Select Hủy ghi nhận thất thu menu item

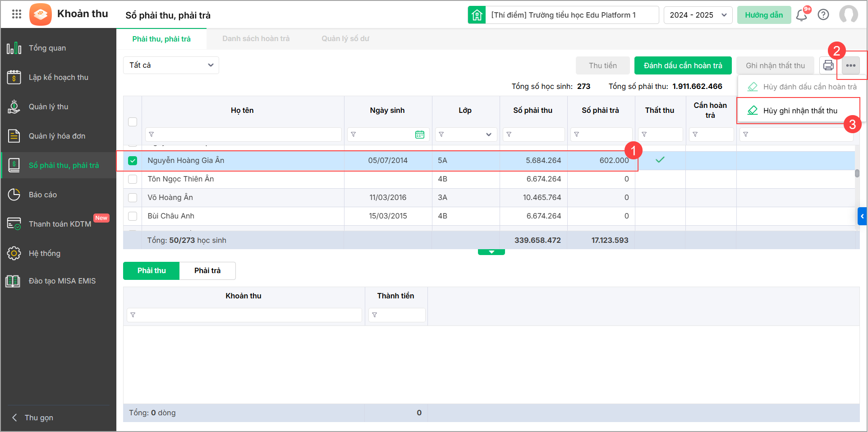(799, 111)
